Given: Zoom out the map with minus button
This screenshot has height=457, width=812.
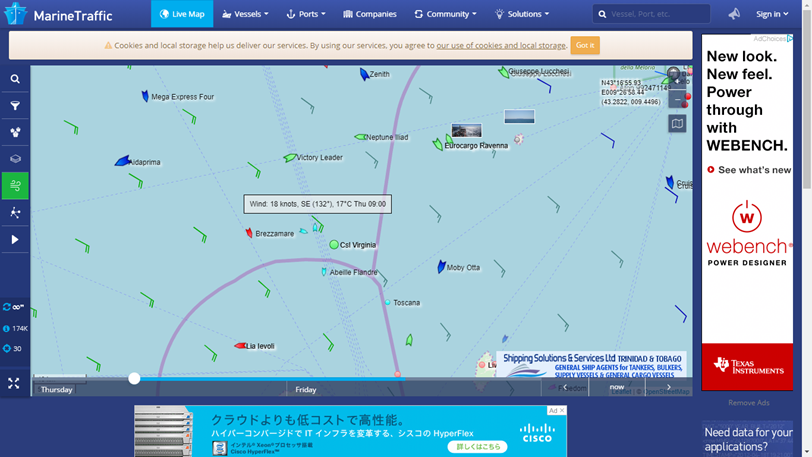Looking at the screenshot, I should click(x=677, y=99).
